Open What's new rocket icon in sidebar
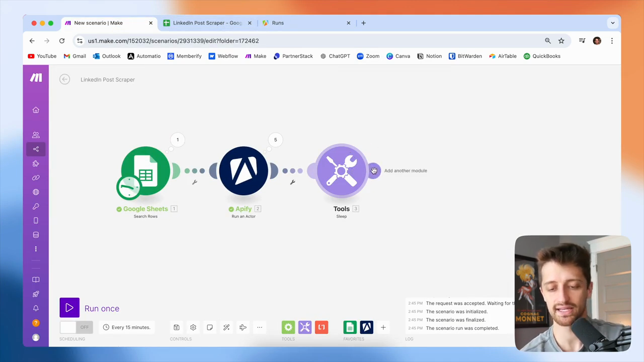 (36, 294)
